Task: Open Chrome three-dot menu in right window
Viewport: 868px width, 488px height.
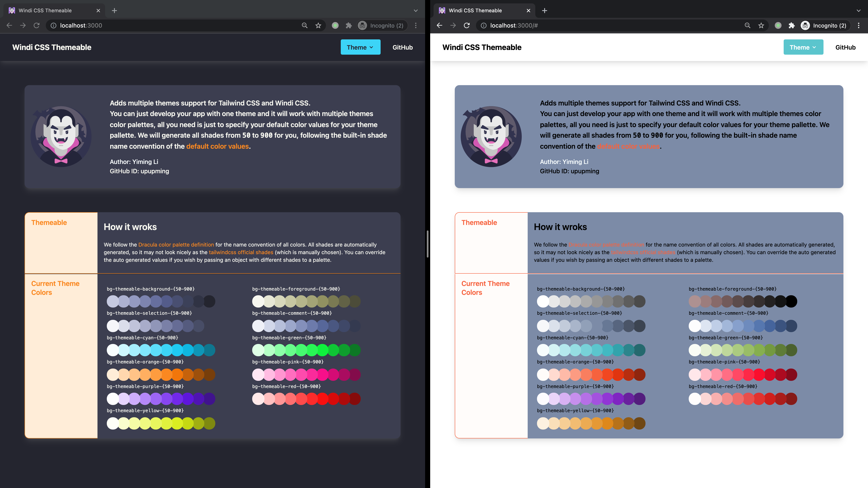Action: [x=858, y=25]
